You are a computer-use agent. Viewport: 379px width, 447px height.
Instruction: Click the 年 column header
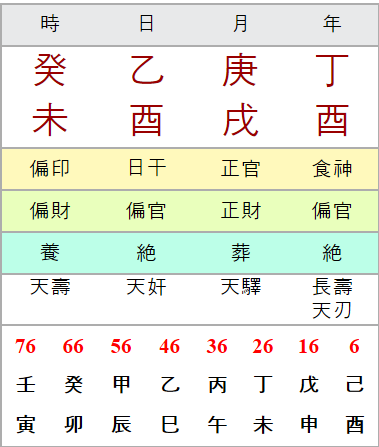(332, 24)
